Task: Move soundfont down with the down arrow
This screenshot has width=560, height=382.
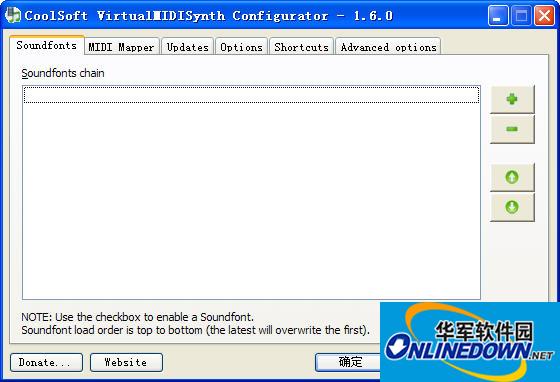Action: [x=512, y=207]
